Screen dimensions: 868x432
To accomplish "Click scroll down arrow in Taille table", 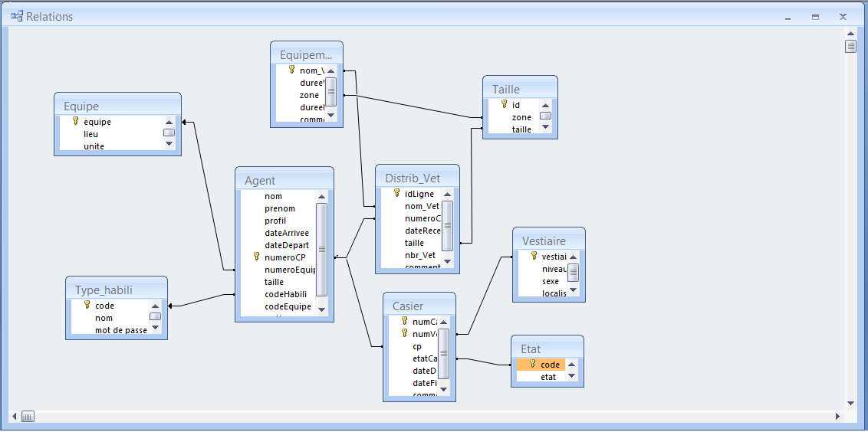I will pyautogui.click(x=545, y=126).
